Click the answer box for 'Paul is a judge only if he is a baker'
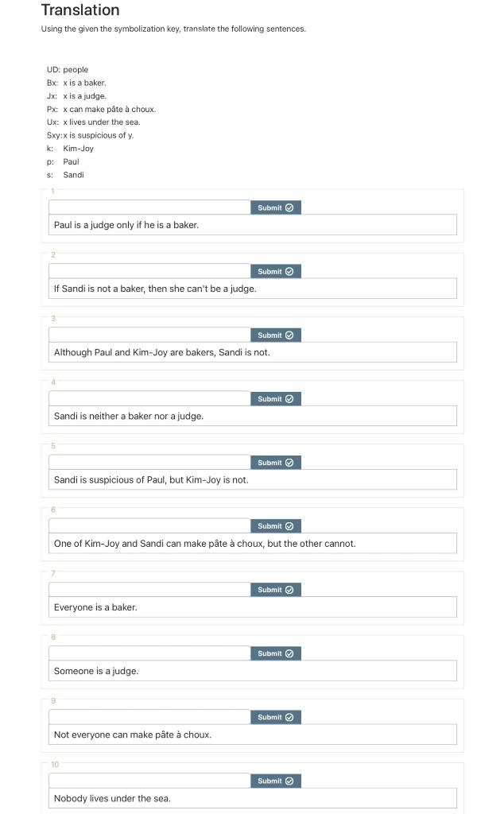 point(147,207)
